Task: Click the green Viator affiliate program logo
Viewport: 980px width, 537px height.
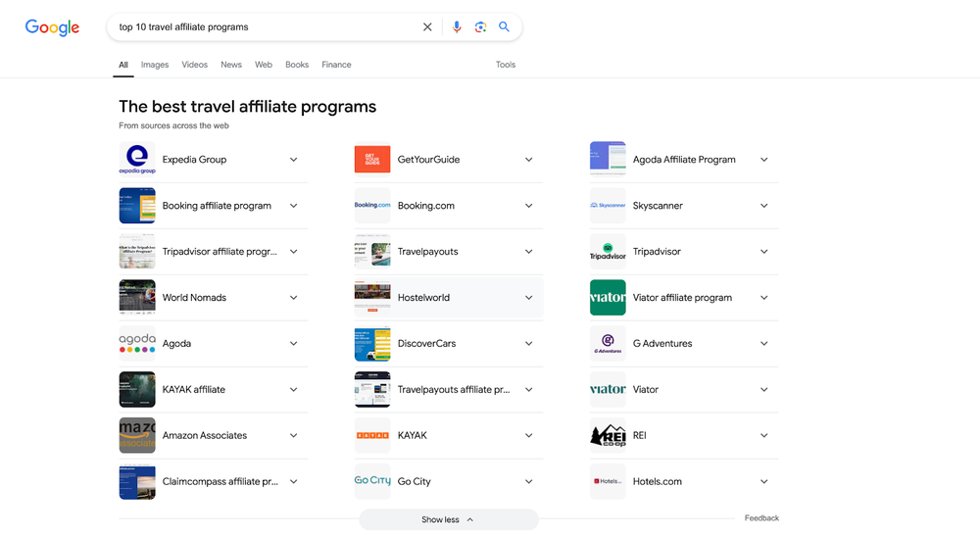Action: point(608,298)
